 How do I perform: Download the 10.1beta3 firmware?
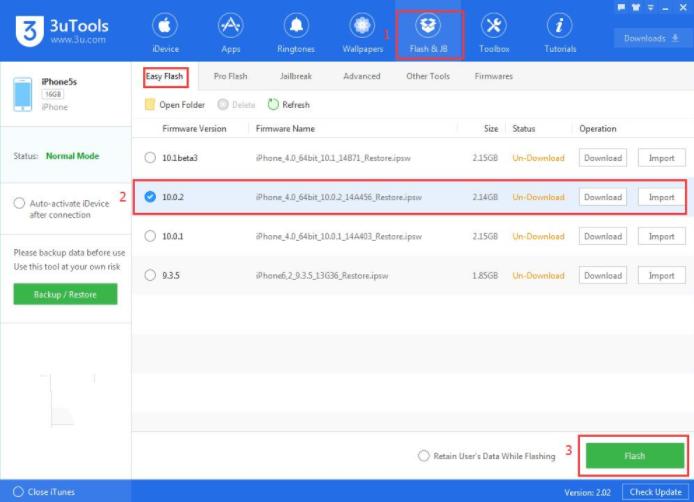(x=603, y=158)
